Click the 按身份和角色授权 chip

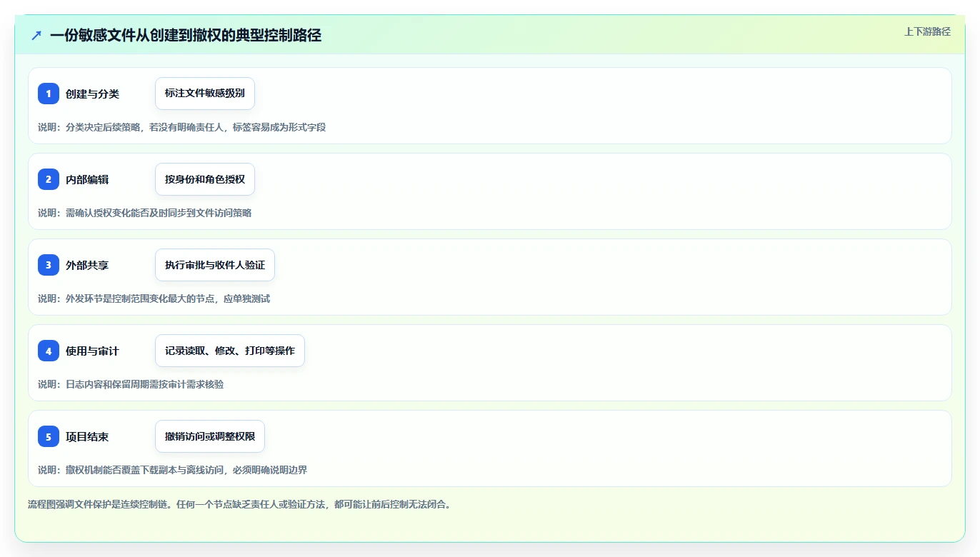tap(205, 179)
